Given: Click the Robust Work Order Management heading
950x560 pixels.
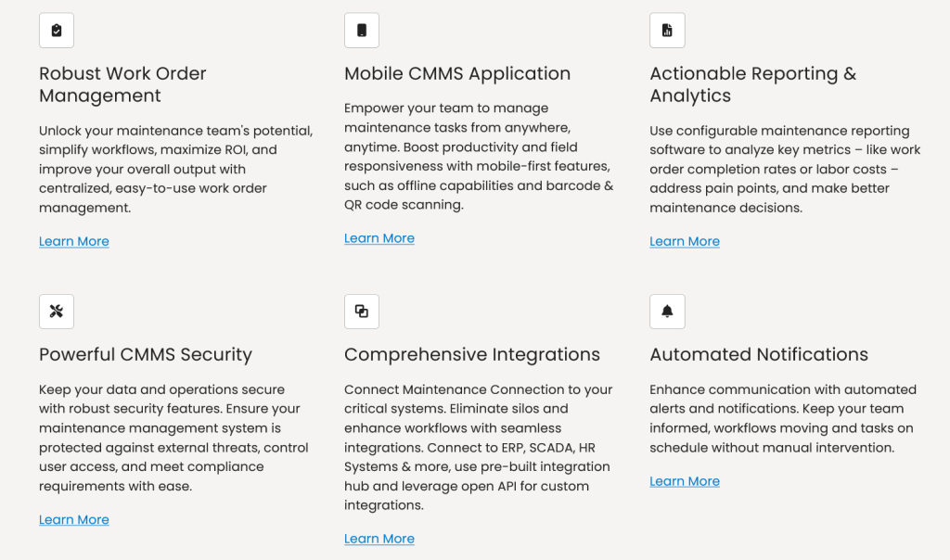Looking at the screenshot, I should (122, 84).
